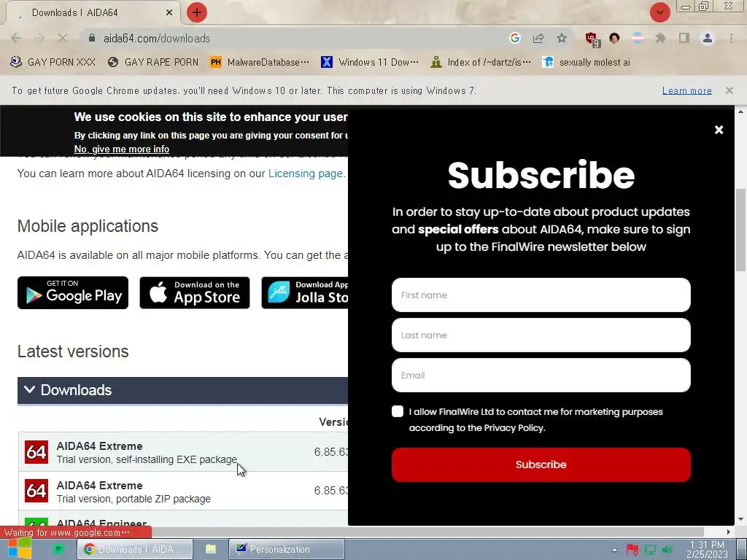
Task: Open a new tab with the red plus button
Action: coord(197,12)
